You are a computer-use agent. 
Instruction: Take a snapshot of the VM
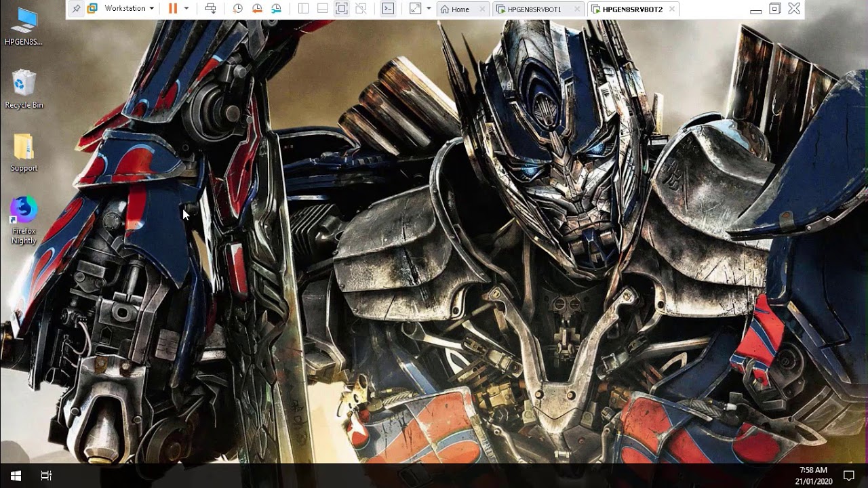click(x=237, y=9)
